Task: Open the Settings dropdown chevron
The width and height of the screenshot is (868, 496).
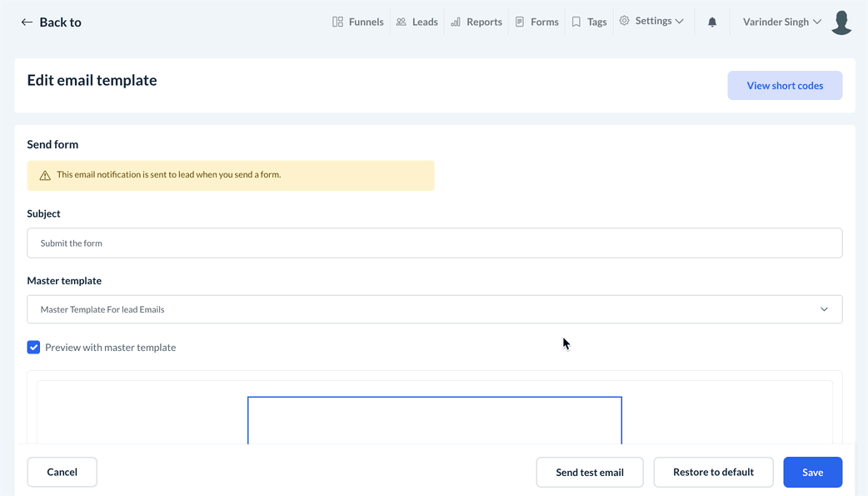Action: click(680, 22)
